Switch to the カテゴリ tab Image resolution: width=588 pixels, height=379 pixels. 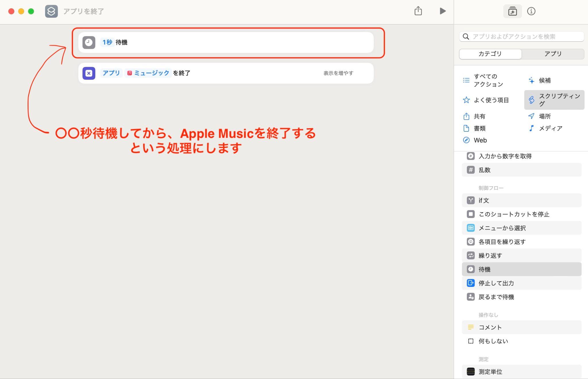point(490,54)
